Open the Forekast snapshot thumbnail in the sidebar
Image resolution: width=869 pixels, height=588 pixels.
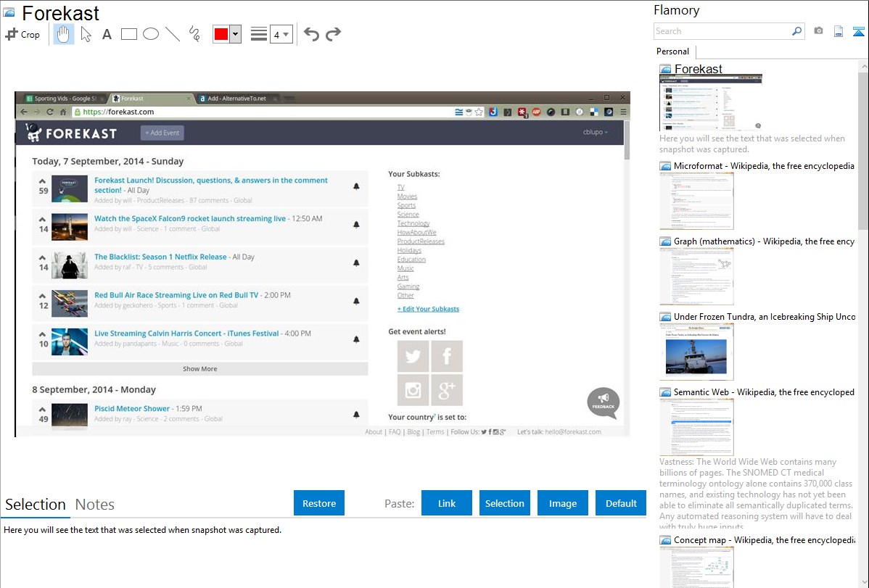coord(710,103)
